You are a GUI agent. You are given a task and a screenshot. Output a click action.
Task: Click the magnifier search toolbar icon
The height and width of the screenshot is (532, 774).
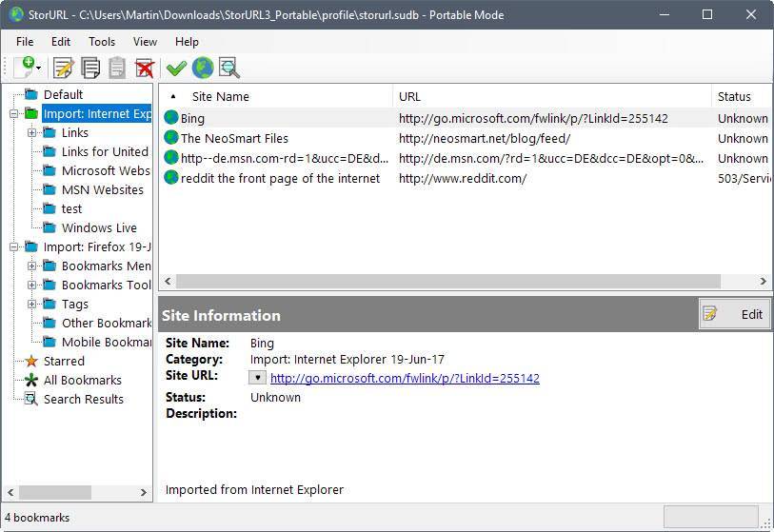[229, 68]
